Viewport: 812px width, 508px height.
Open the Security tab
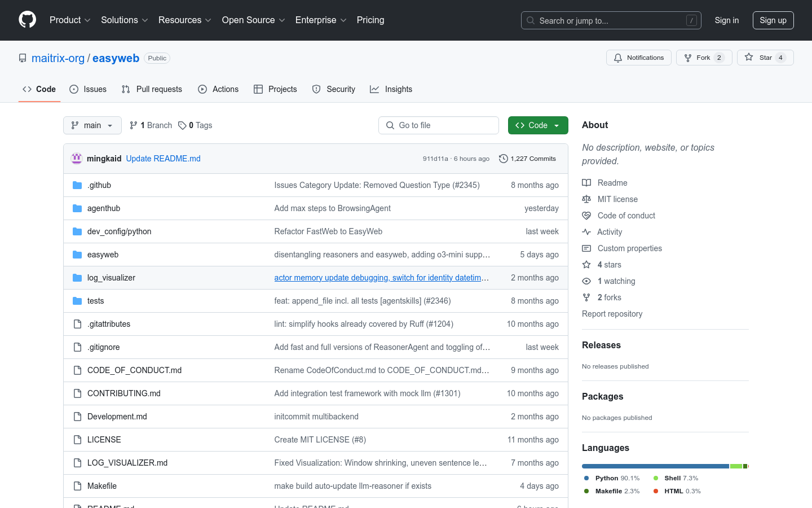334,89
